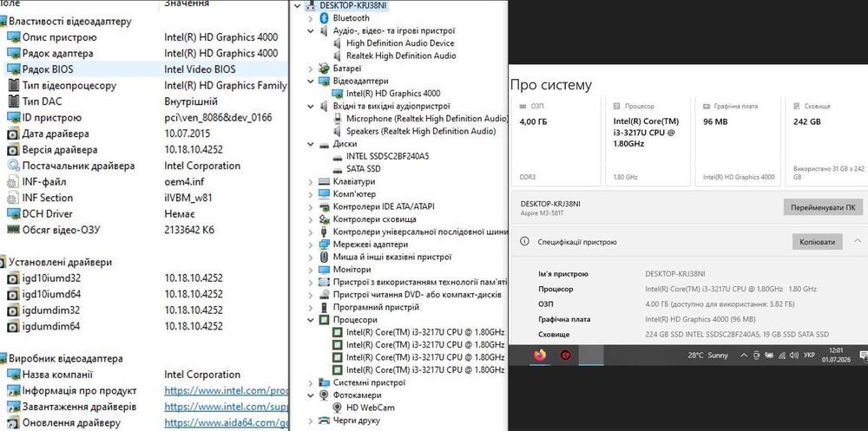868x431 pixels.
Task: Switch the УКР keyboard language indicator
Action: click(x=809, y=356)
